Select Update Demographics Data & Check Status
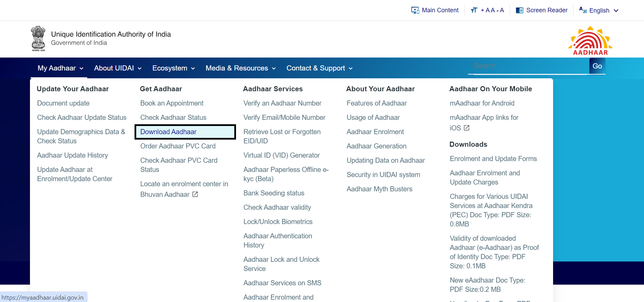This screenshot has height=302, width=644. tap(81, 136)
